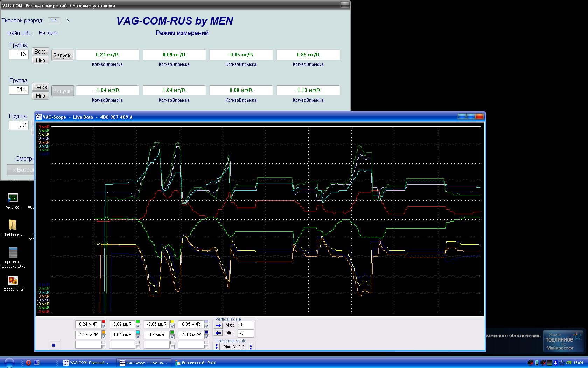The image size is (588, 368).
Task: Minimize the VAG-COM Режим измерений window
Action: (x=345, y=5)
